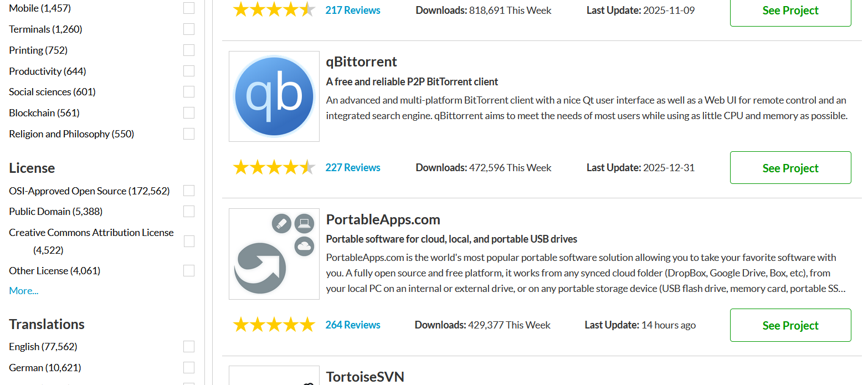This screenshot has height=385, width=868.
Task: Open the PortableApps.com title link
Action: point(383,219)
